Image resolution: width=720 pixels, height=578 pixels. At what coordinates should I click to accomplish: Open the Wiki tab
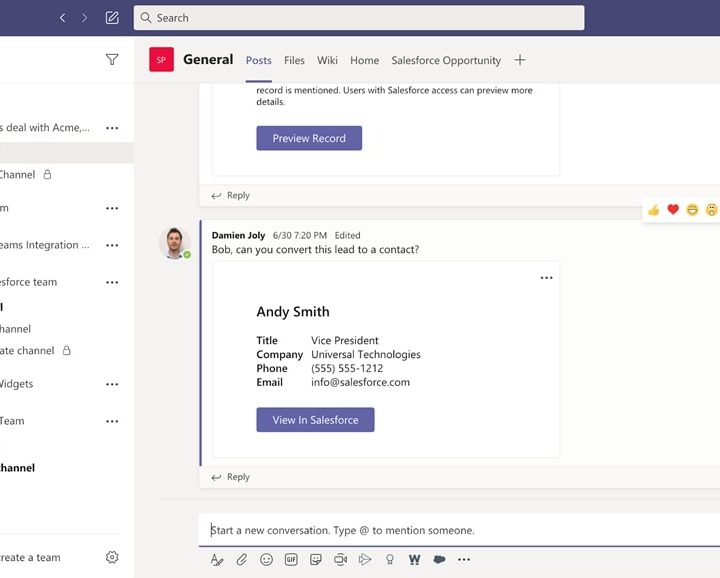click(327, 61)
